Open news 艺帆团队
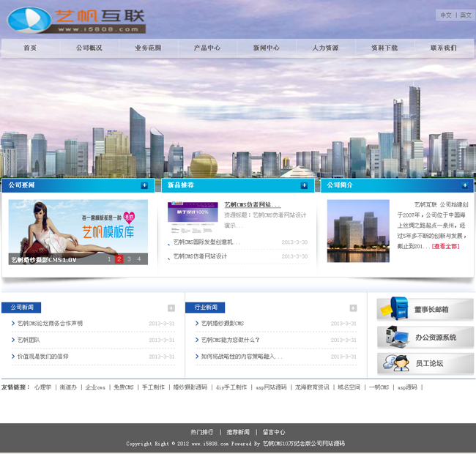Viewport: 476px width, 454px height. [29, 340]
